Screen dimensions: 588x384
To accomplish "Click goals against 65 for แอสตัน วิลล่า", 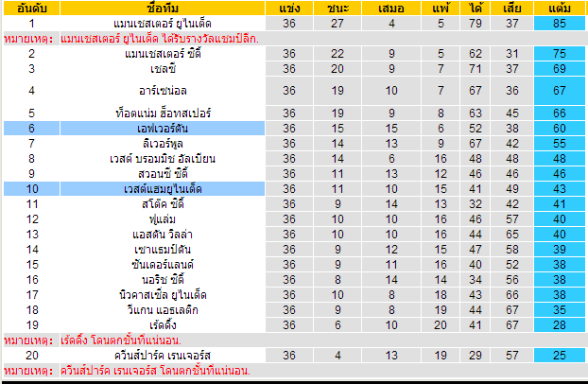I will (511, 235).
